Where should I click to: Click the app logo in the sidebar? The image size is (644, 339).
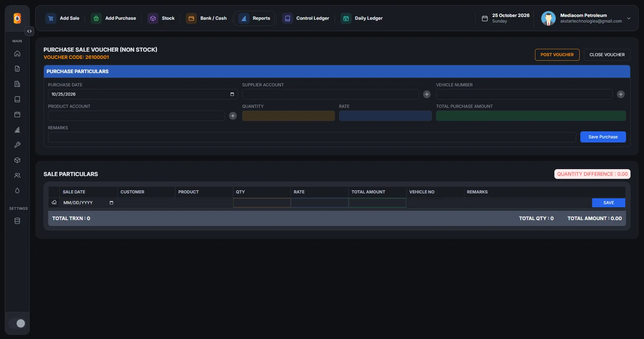pyautogui.click(x=17, y=18)
